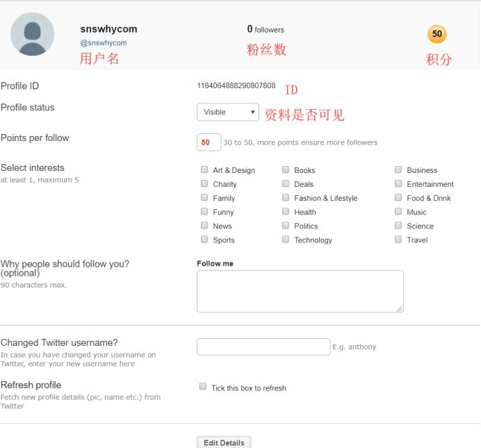Tick this box to refresh profile

tap(203, 386)
